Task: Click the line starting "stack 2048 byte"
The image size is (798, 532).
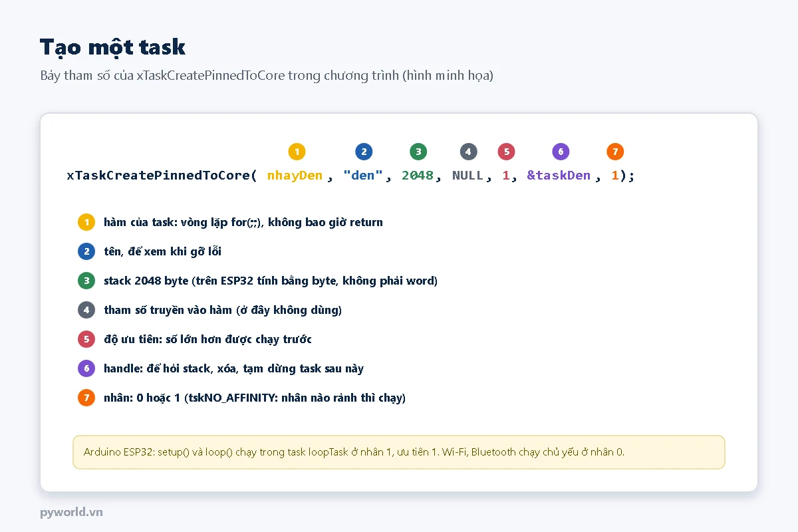Action: pyautogui.click(x=271, y=281)
